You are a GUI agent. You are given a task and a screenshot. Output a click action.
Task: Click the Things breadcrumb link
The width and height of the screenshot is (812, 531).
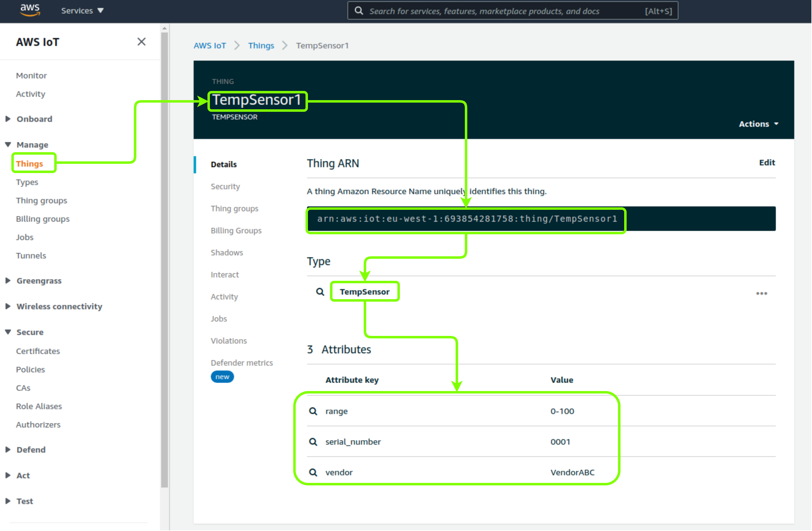(x=261, y=45)
